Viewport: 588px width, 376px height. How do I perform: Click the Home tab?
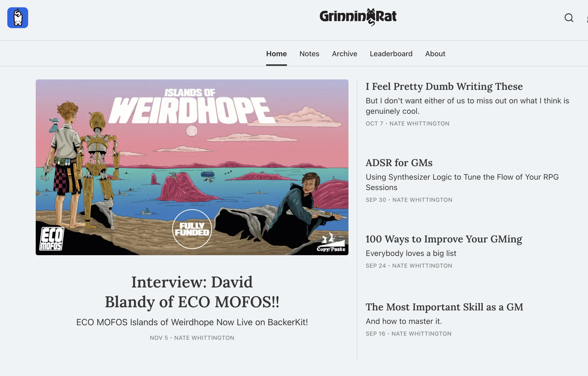click(x=276, y=54)
